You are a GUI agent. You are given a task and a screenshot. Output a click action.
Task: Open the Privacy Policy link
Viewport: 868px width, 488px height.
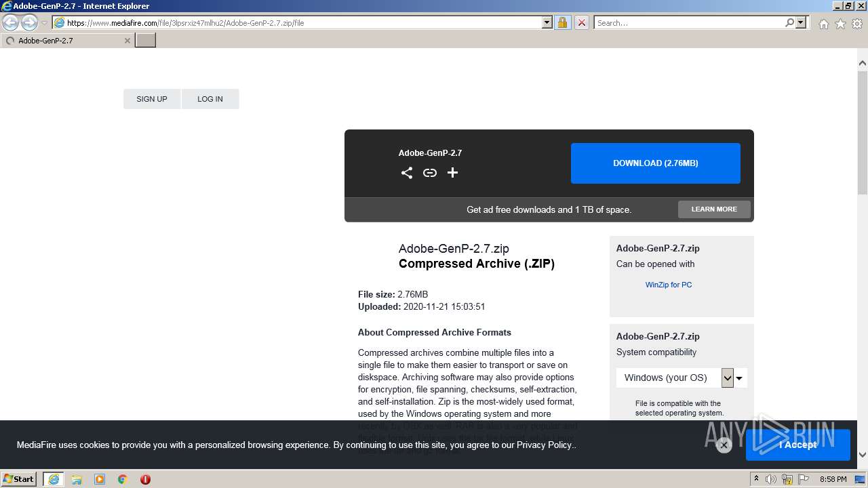click(545, 445)
